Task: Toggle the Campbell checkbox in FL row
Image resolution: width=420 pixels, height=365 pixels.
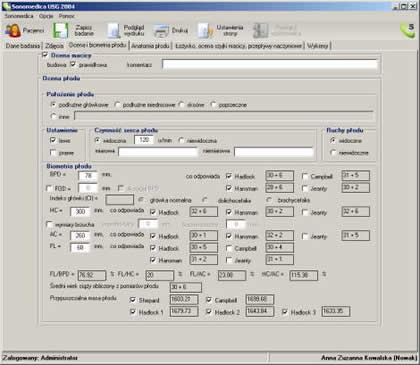Action: pos(229,248)
